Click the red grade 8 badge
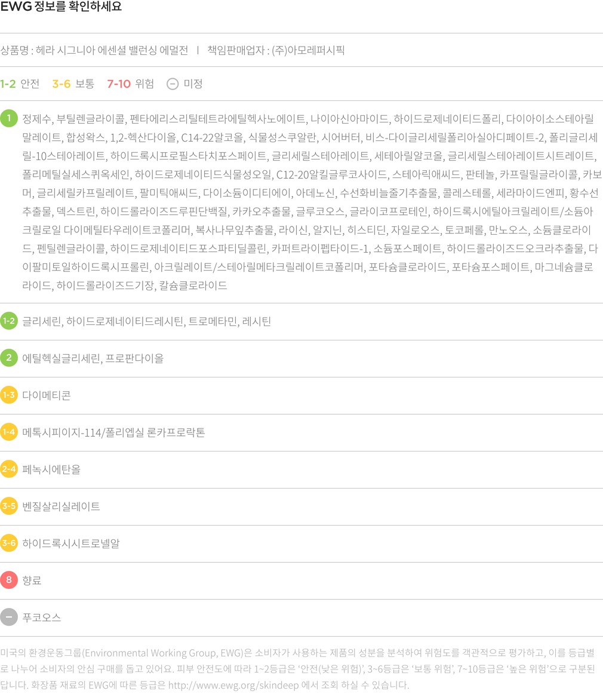This screenshot has width=603, height=700. [x=9, y=581]
